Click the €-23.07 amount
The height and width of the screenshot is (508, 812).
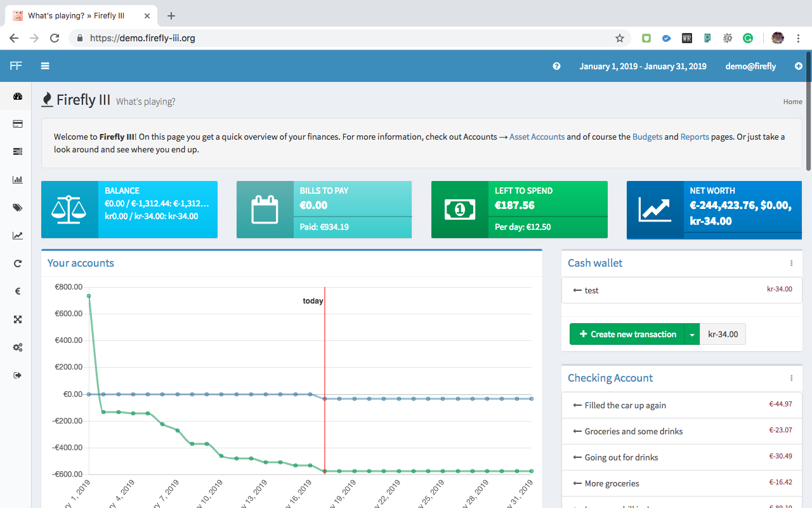coord(780,429)
